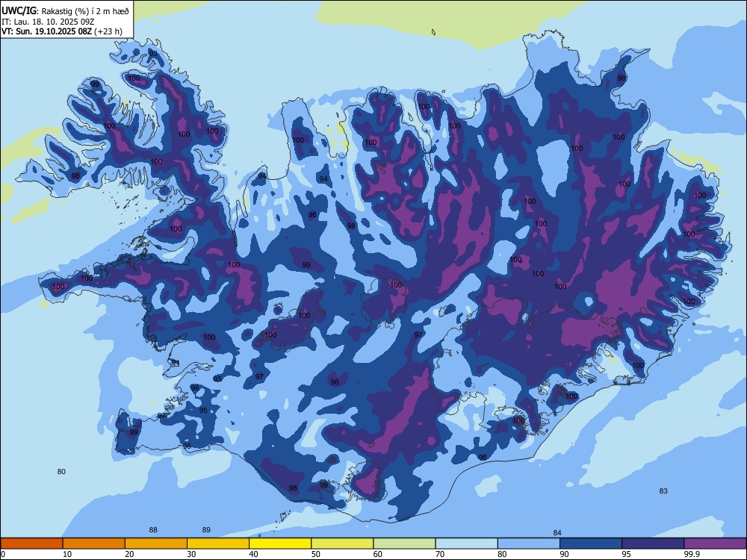Select the legend tick label '60'
The image size is (747, 560).
[x=378, y=554]
